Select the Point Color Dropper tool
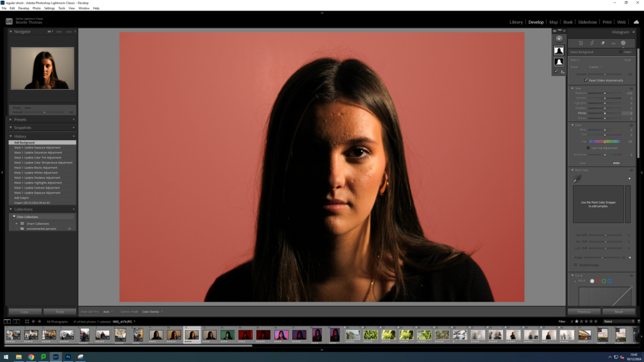The width and height of the screenshot is (644, 362). (x=577, y=178)
